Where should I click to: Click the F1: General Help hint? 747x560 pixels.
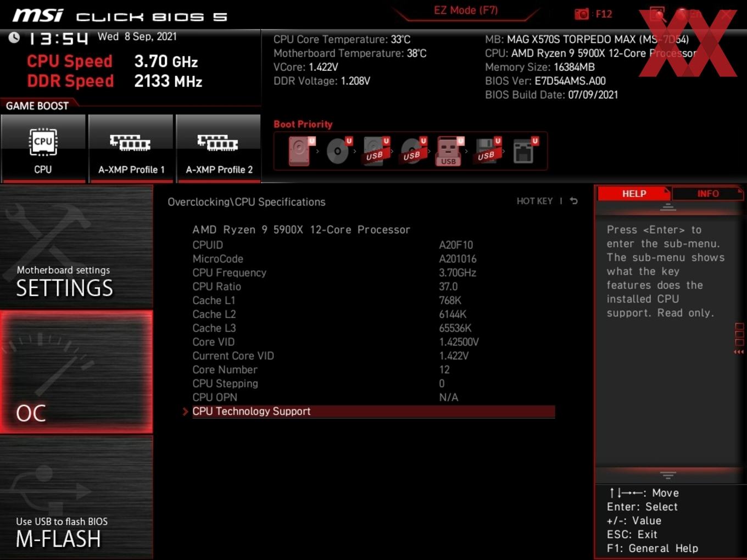(653, 548)
